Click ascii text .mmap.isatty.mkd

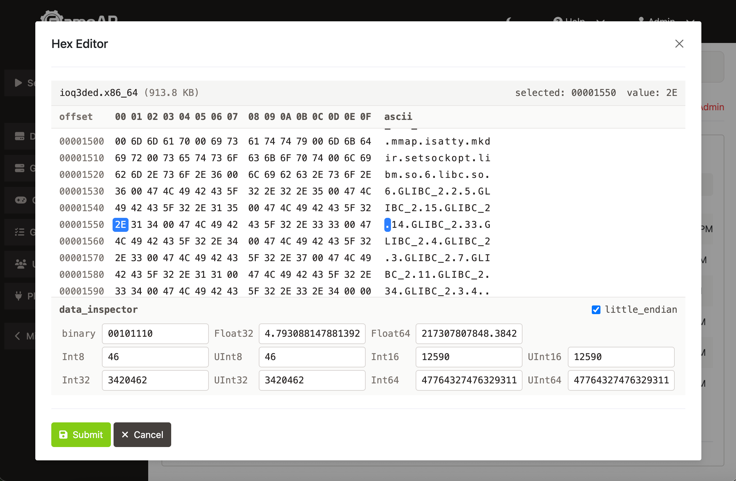point(437,141)
